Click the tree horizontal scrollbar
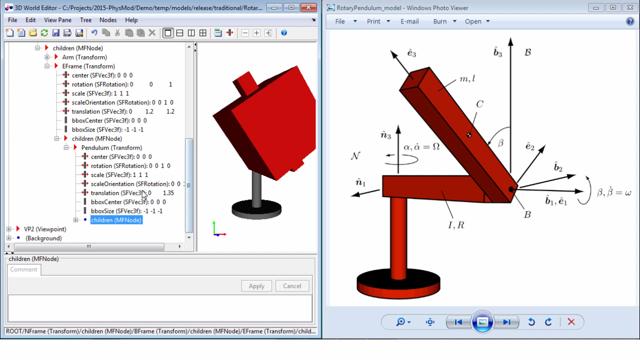 (89, 246)
